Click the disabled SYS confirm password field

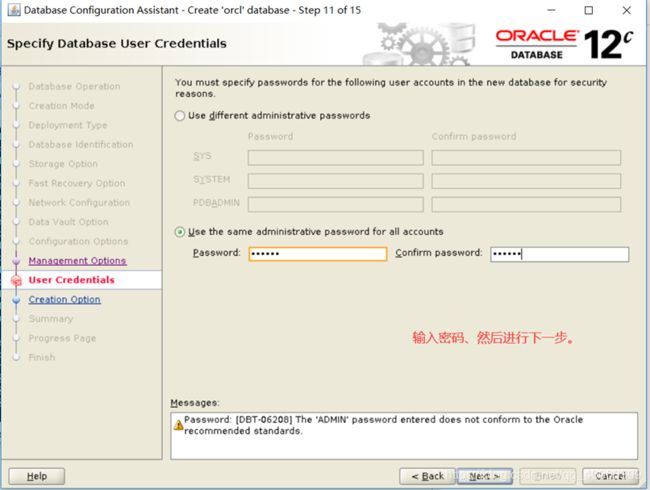tap(526, 158)
